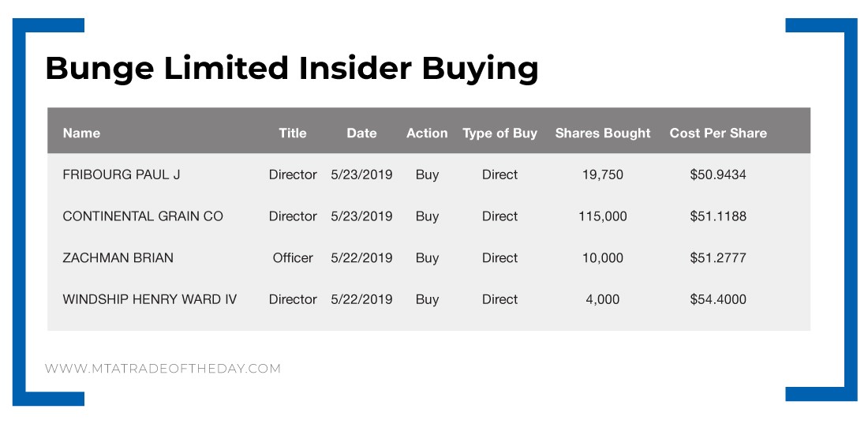Select the $50.9434 cost per share
The height and width of the screenshot is (424, 868).
pos(718,174)
